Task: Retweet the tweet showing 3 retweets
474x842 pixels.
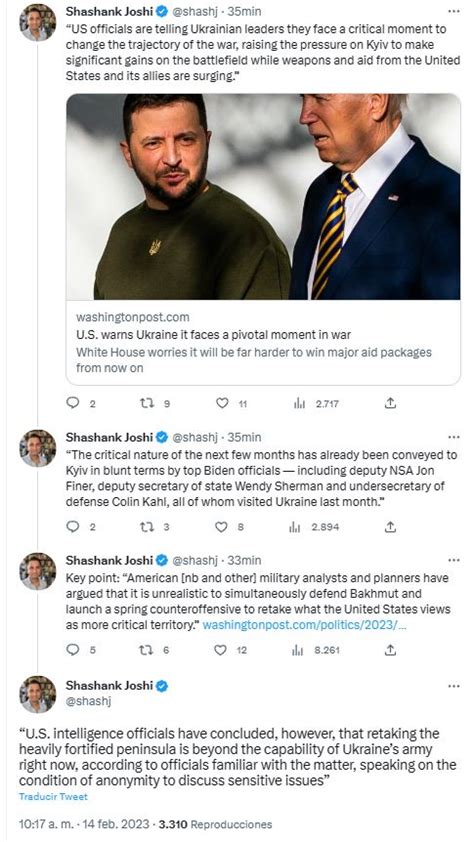Action: coord(147,527)
